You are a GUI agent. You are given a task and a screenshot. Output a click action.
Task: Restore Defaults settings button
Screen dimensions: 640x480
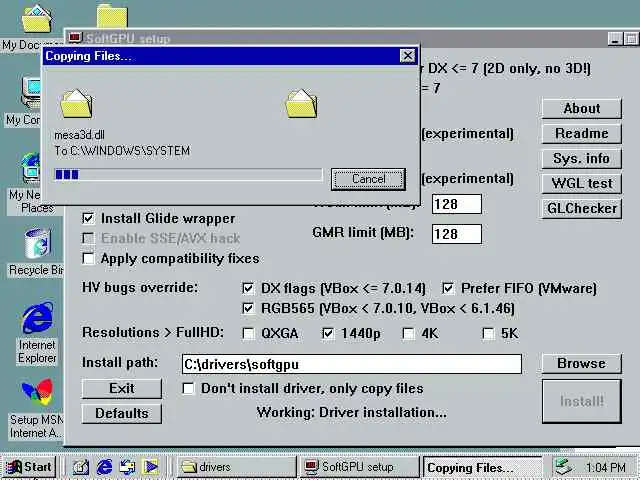[122, 413]
